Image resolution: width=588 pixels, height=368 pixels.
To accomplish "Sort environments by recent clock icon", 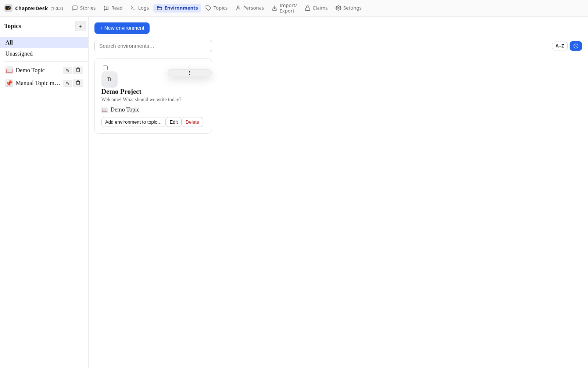I will pos(576,46).
